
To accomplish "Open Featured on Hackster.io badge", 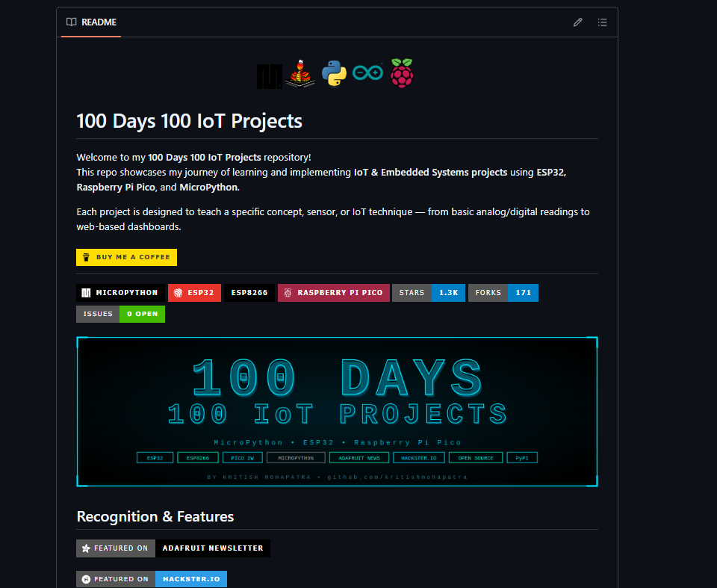I will click(x=152, y=579).
